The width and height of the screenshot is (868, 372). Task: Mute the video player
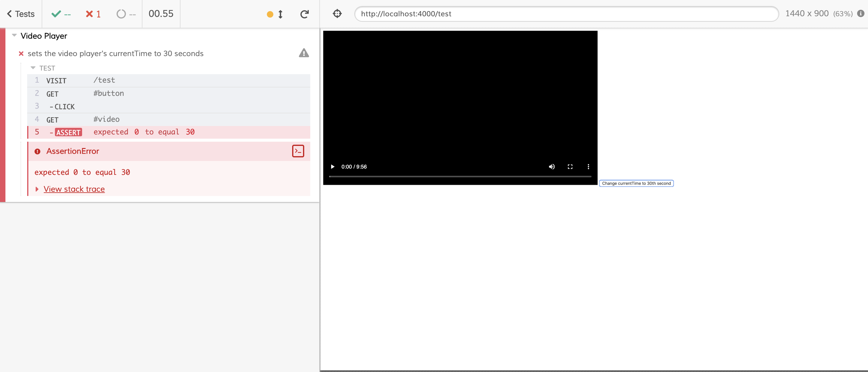point(552,166)
